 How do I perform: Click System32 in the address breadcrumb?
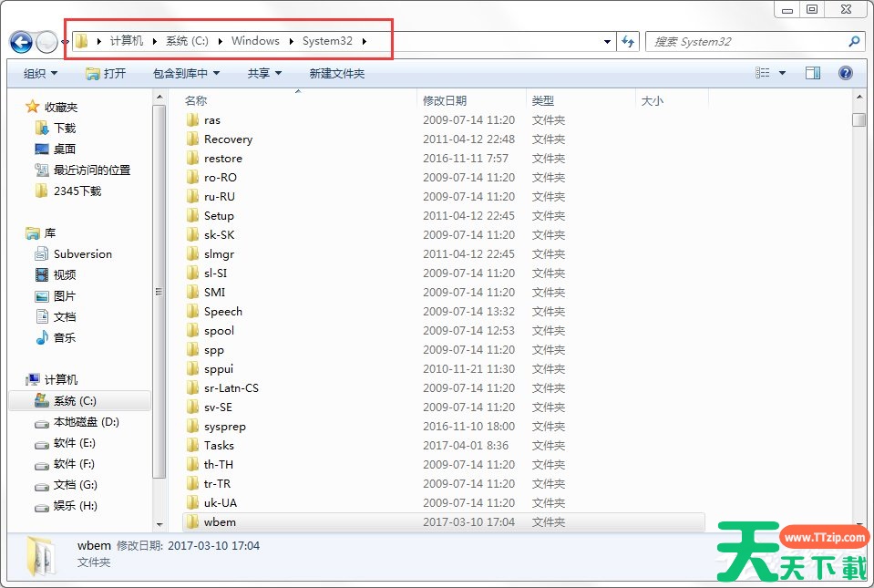[x=327, y=41]
